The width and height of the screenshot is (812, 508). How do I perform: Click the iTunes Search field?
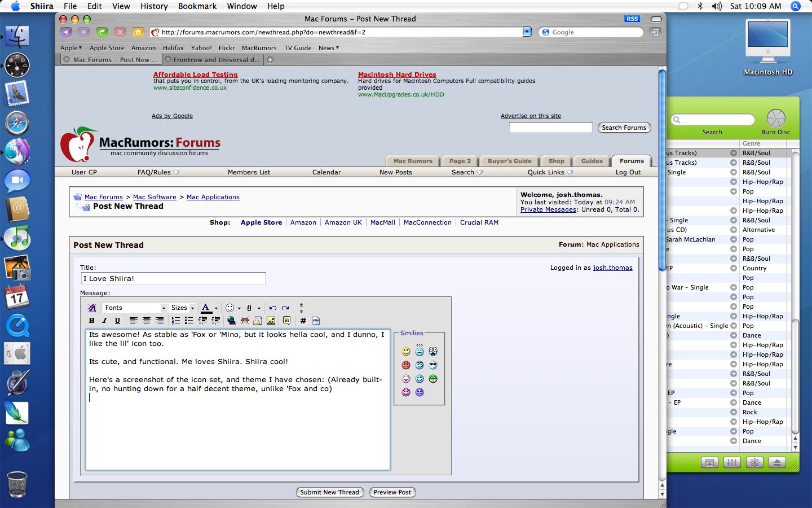[712, 120]
